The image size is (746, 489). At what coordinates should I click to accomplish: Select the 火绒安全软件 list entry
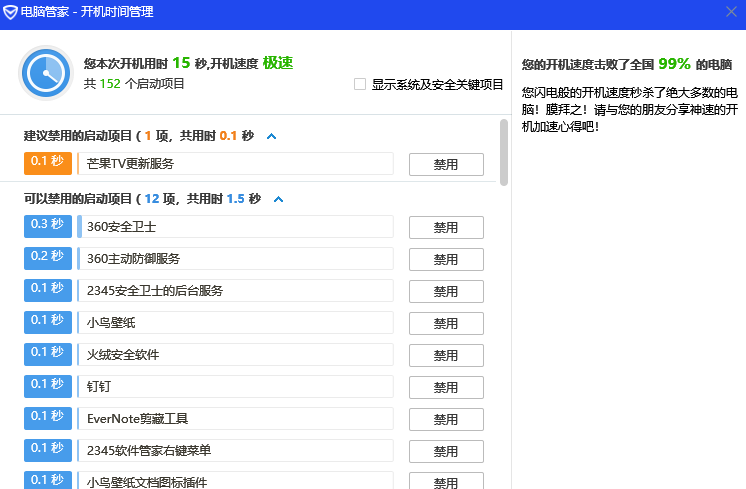point(235,355)
